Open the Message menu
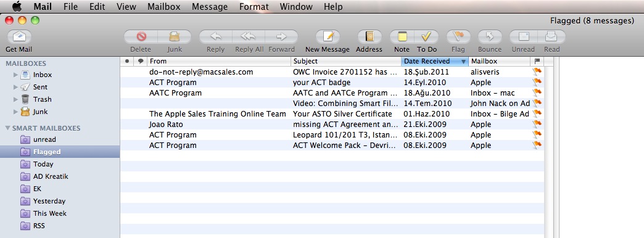The image size is (644, 238). (x=210, y=7)
